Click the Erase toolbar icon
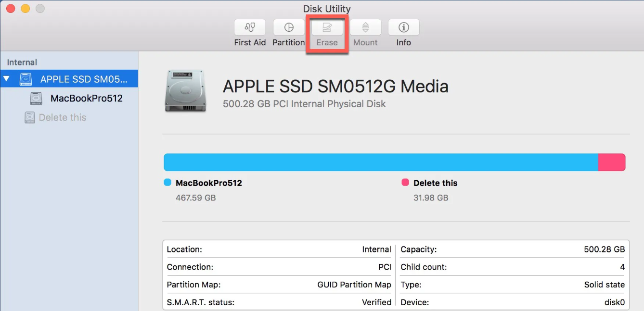This screenshot has height=311, width=644. pos(327,27)
